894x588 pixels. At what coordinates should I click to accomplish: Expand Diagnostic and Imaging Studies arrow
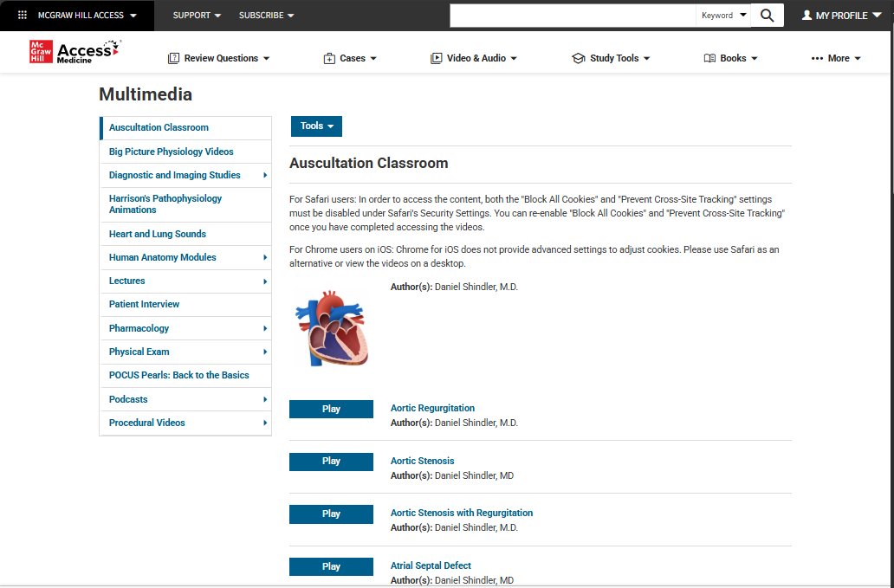coord(264,176)
